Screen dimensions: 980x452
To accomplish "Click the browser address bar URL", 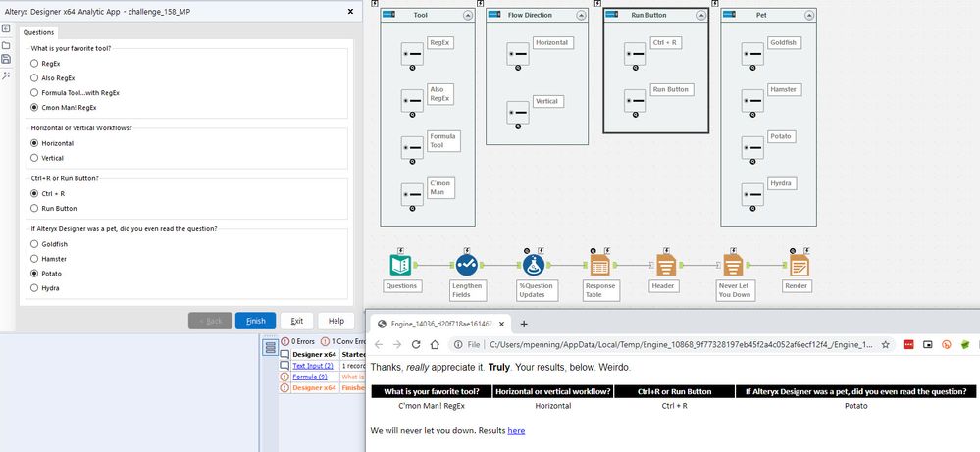I will 681,344.
